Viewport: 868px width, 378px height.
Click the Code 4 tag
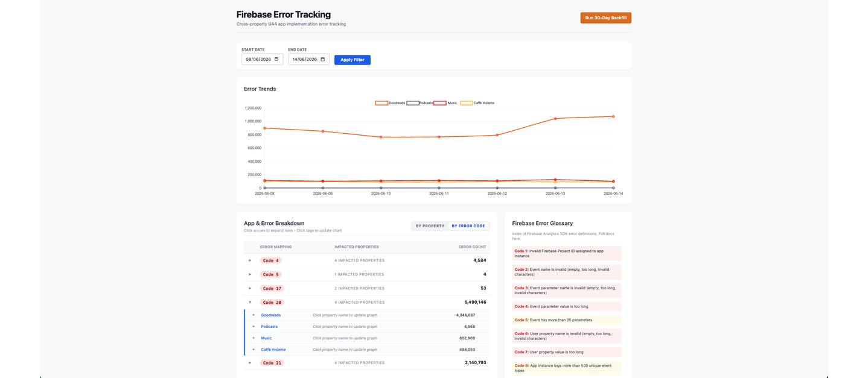tap(270, 260)
